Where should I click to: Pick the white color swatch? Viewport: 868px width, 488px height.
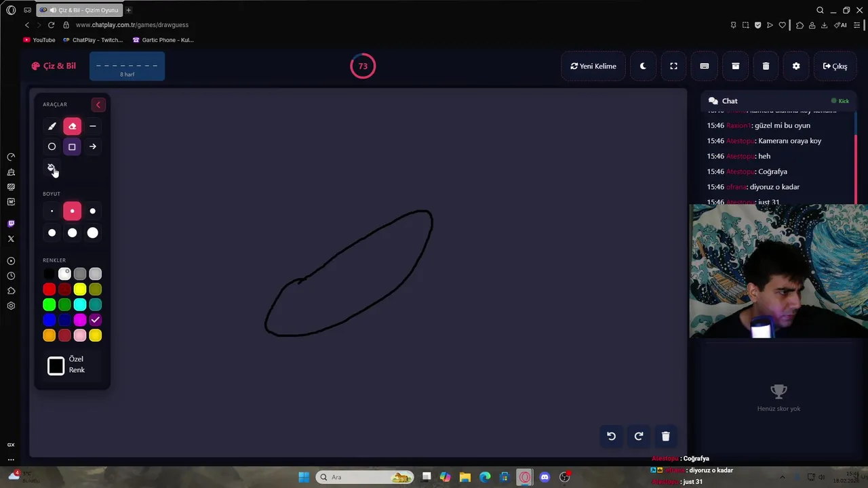64,274
